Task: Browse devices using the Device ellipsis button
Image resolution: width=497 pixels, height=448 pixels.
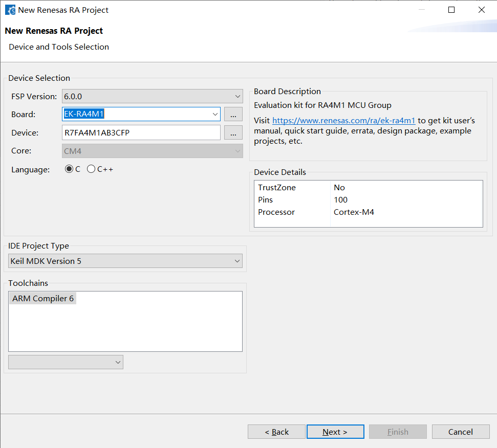Action: coord(233,132)
